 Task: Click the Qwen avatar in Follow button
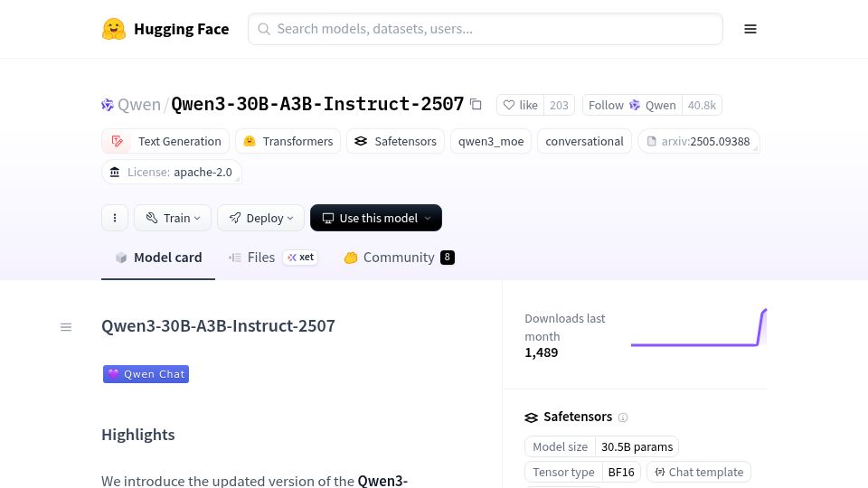click(x=635, y=105)
